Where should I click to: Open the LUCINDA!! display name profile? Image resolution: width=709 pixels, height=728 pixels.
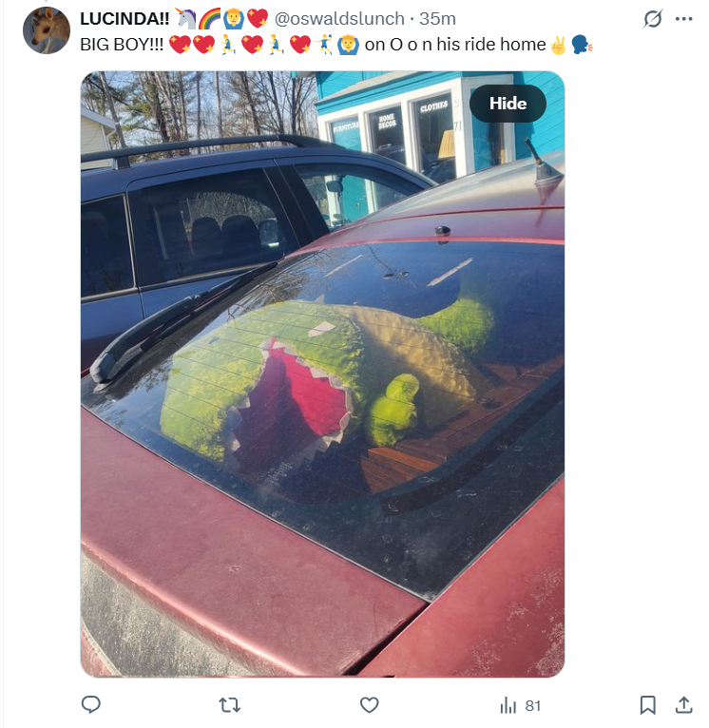125,19
